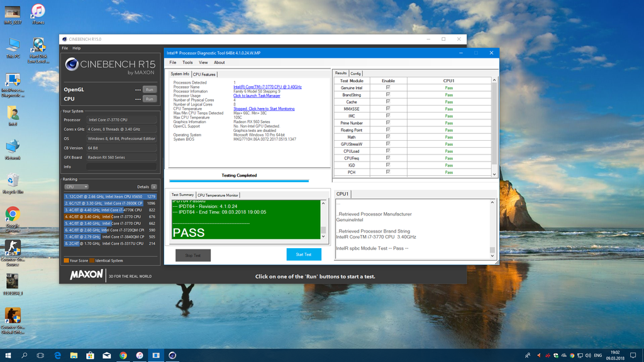Expand ranking Details arrow in Cinebench
This screenshot has height=362, width=644.
pos(153,187)
